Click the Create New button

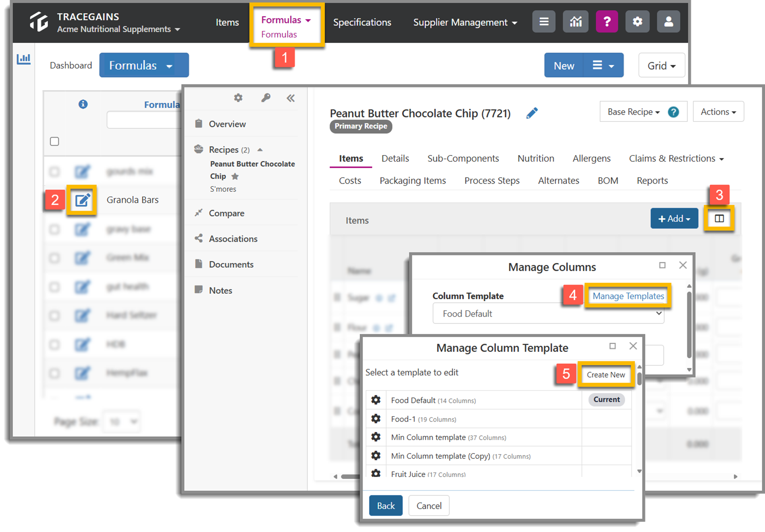click(x=606, y=375)
